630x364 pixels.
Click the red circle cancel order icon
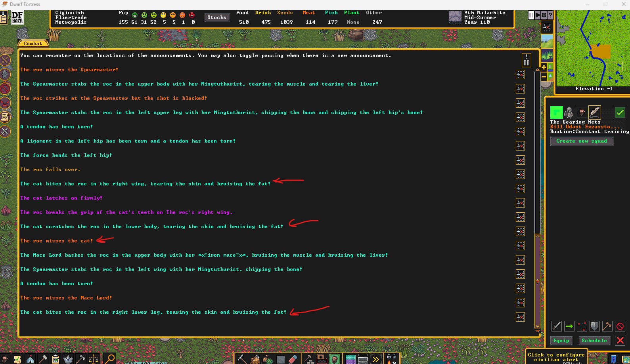coord(620,326)
